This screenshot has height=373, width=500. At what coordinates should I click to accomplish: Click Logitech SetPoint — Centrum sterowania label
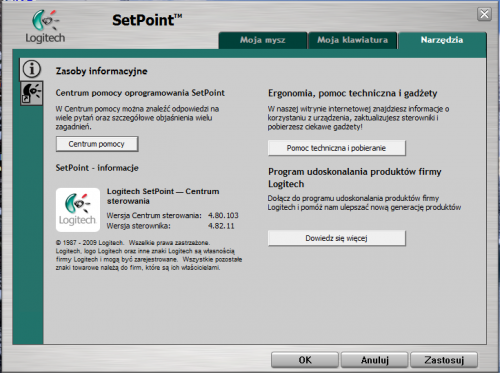tap(163, 196)
